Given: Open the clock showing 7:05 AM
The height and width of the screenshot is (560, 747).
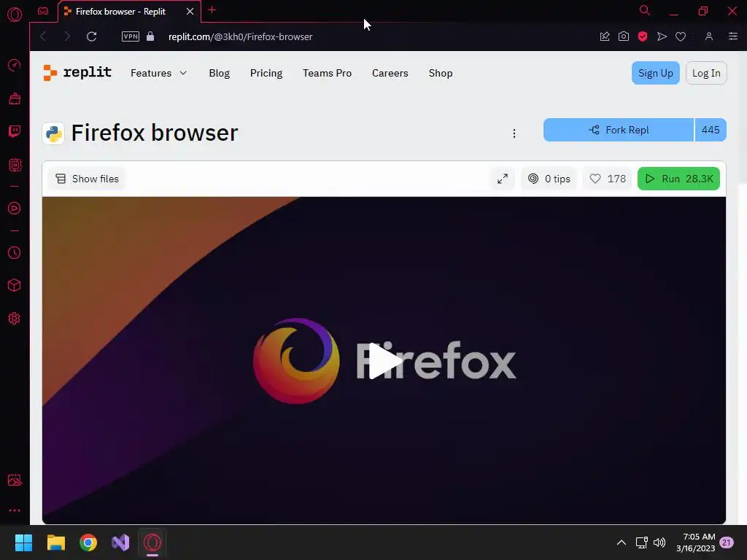Looking at the screenshot, I should (x=695, y=542).
